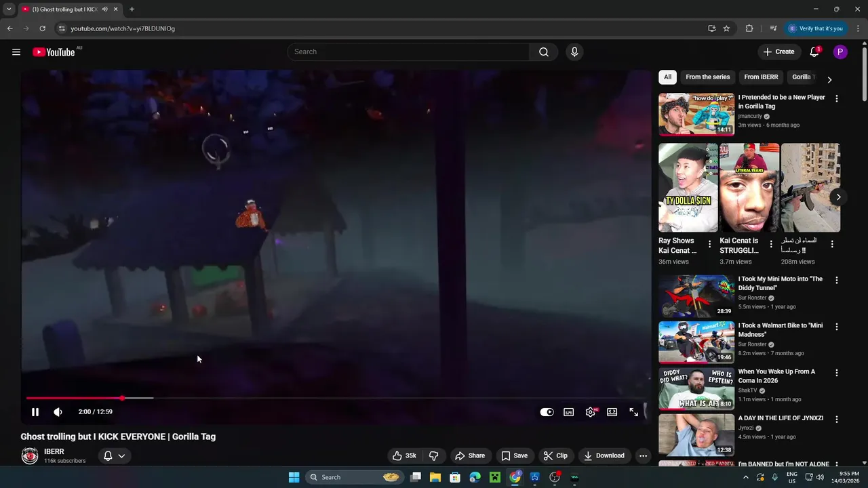
Task: Open the notifications bell
Action: (814, 52)
